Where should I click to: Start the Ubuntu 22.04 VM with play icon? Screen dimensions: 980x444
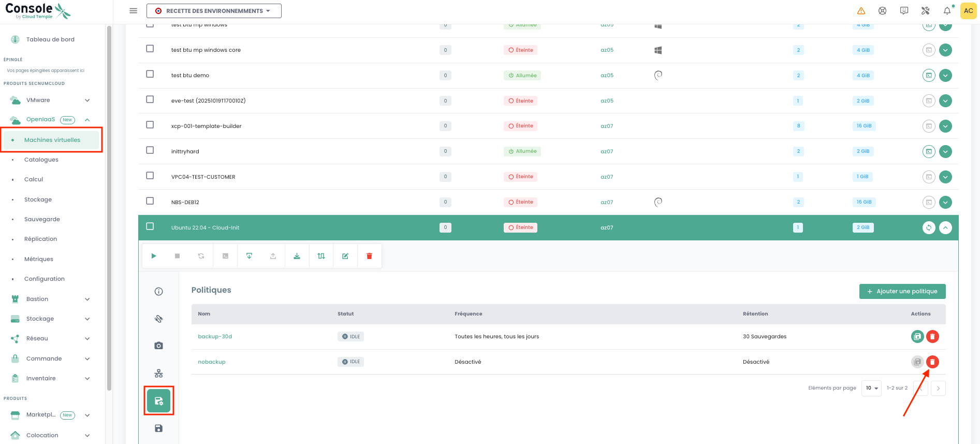point(154,256)
